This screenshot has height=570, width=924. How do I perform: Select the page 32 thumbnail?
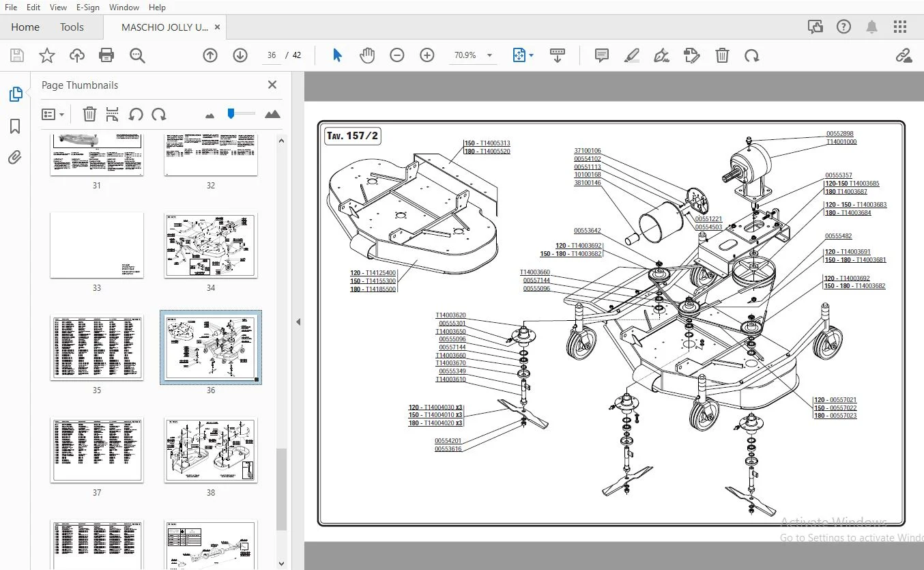(210, 156)
